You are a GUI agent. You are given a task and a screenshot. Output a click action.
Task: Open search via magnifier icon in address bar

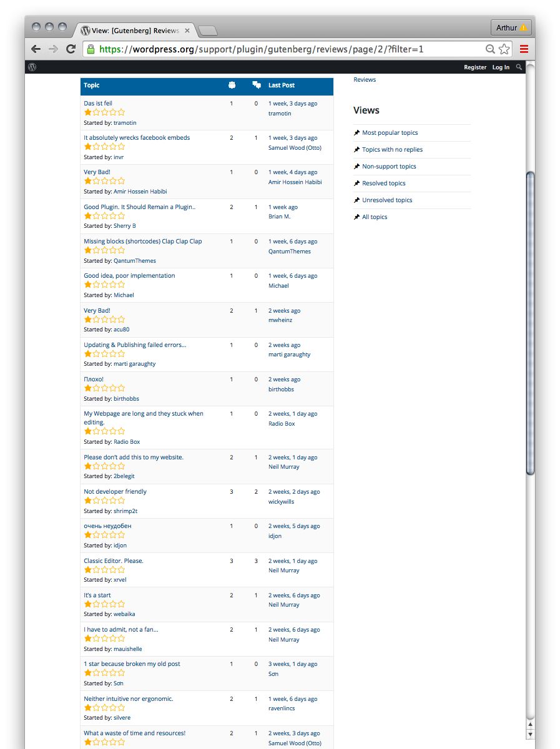pos(489,49)
